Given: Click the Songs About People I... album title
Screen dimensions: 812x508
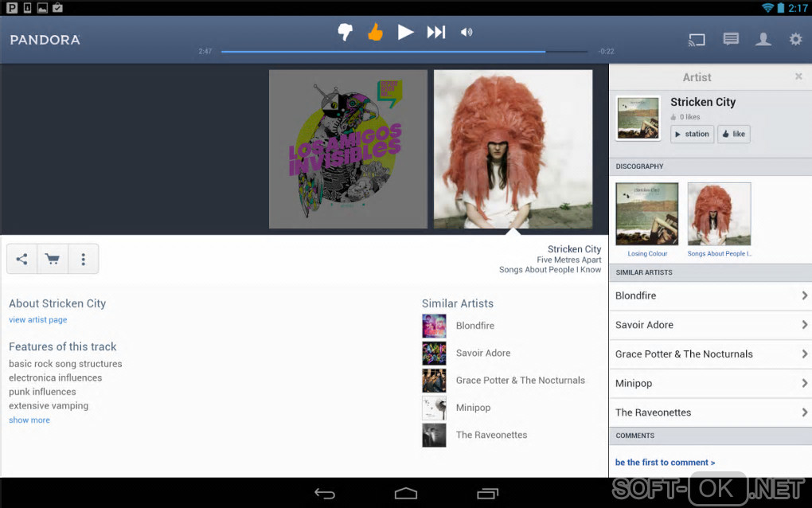Looking at the screenshot, I should [x=720, y=254].
